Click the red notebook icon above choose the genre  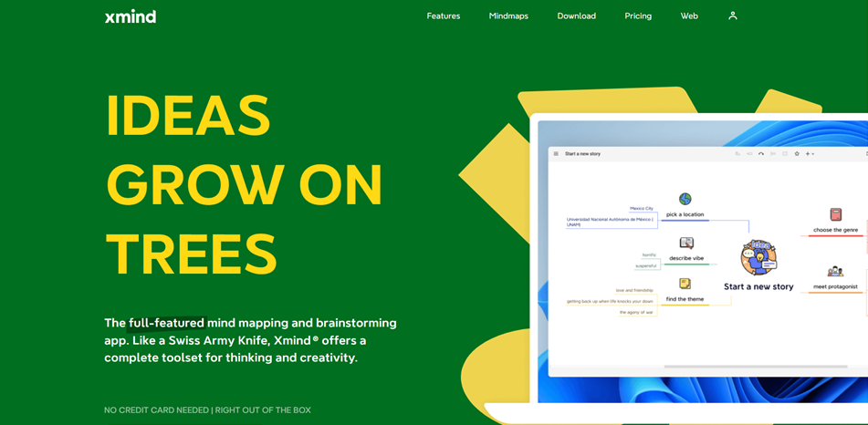[x=835, y=214]
